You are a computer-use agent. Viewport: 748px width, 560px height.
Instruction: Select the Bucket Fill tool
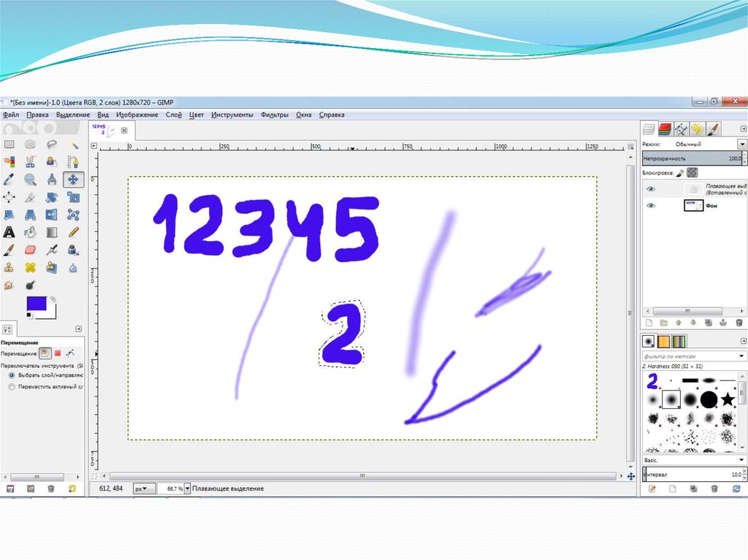pos(30,233)
